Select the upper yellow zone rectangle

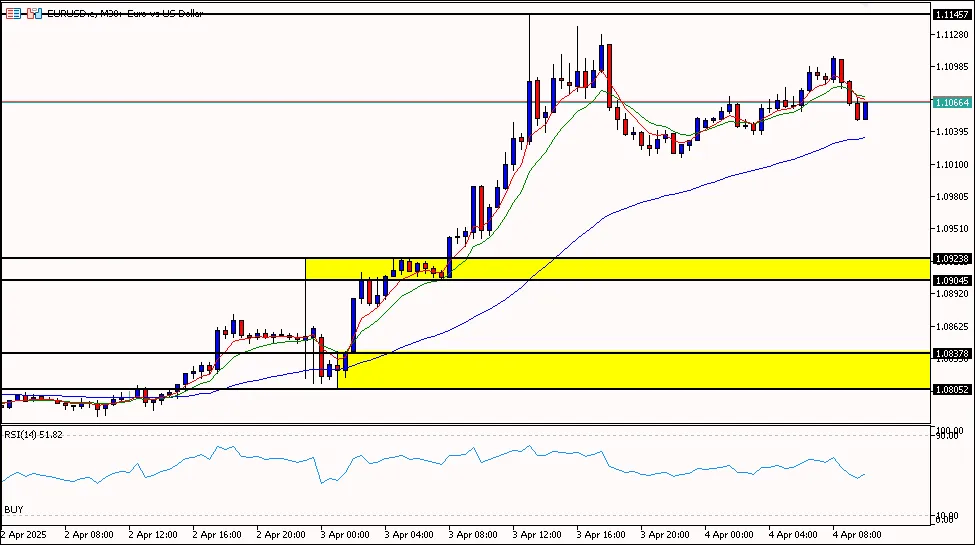(617, 269)
